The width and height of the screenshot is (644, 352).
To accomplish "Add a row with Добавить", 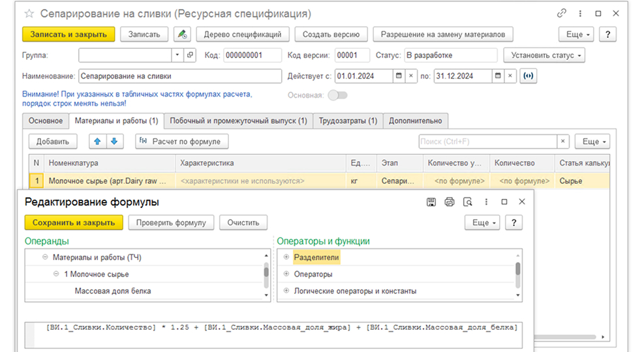I will coord(53,141).
